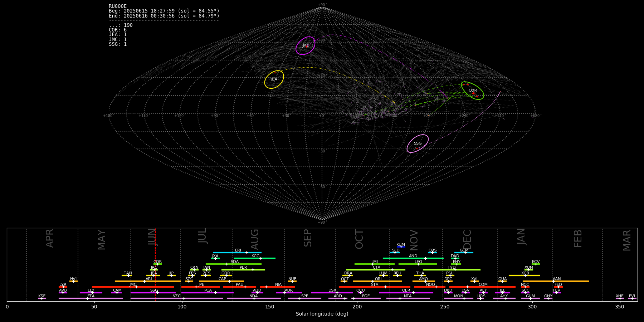Click the SSG label inside the pink ellipse
The image size is (644, 322).
click(x=418, y=143)
